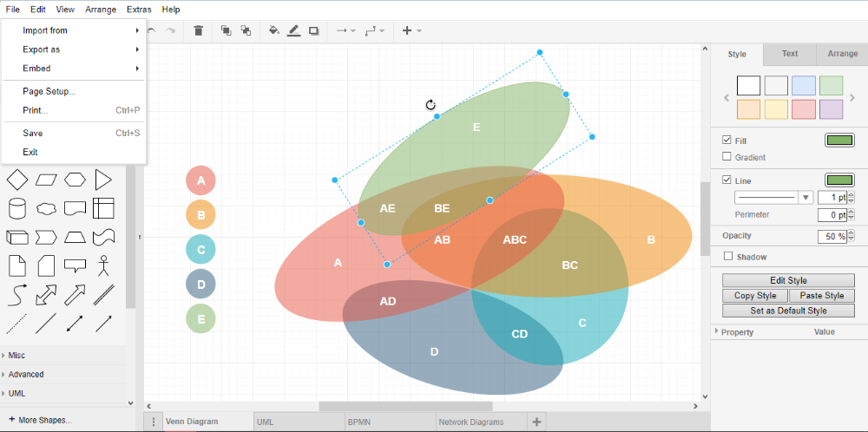Image resolution: width=868 pixels, height=432 pixels.
Task: Select the 3D cube shape
Action: pyautogui.click(x=16, y=238)
